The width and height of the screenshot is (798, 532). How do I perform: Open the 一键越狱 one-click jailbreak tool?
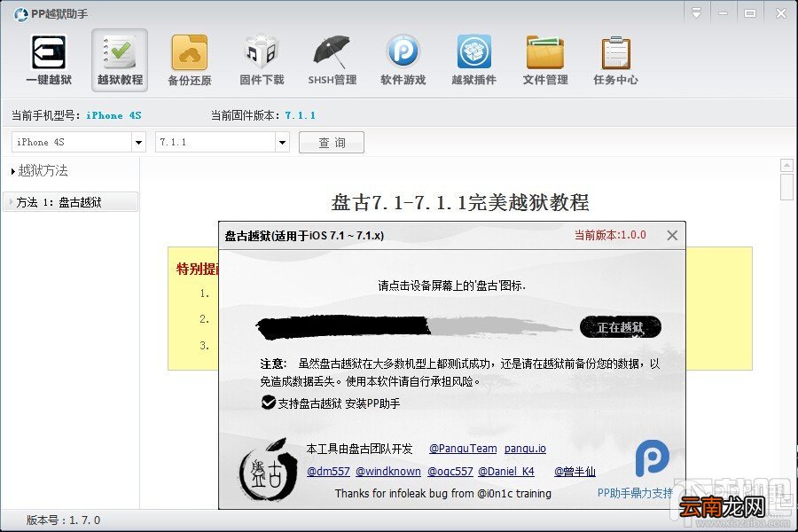click(49, 60)
